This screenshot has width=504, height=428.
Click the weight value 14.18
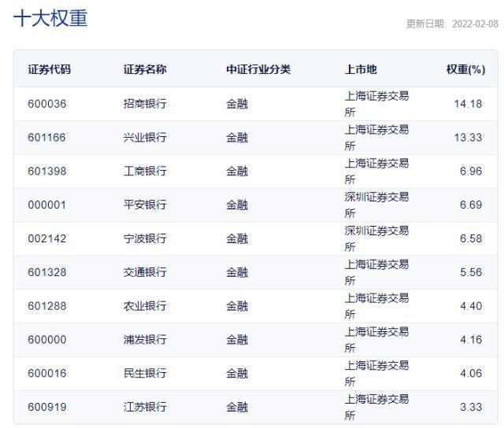[468, 104]
